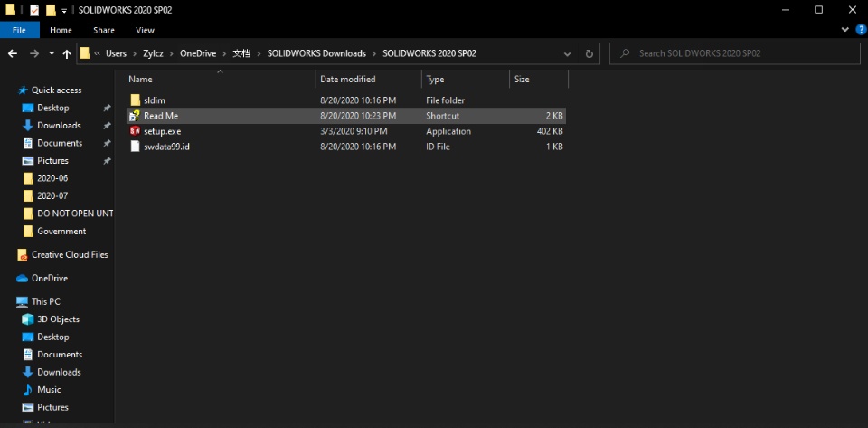Open the Share ribbon tab
The image size is (868, 428).
(x=104, y=30)
